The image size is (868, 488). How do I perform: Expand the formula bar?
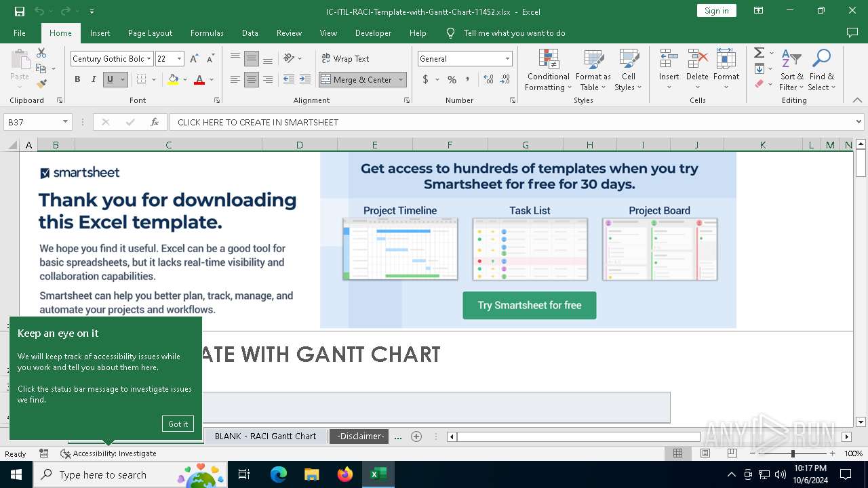point(859,122)
